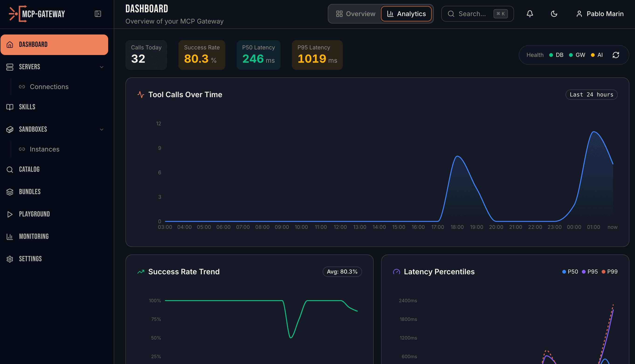
Task: Change the Last 24 hours time range
Action: point(591,95)
